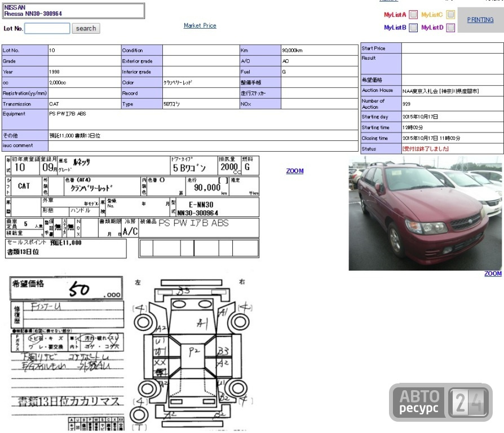The width and height of the screenshot is (504, 433).
Task: Select the Color value クランベリーレッド
Action: [x=178, y=83]
